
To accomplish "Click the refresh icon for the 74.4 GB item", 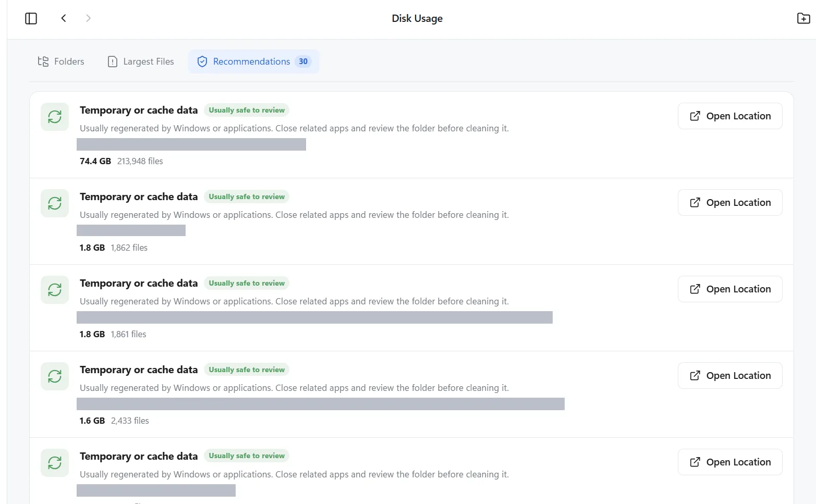I will click(55, 117).
